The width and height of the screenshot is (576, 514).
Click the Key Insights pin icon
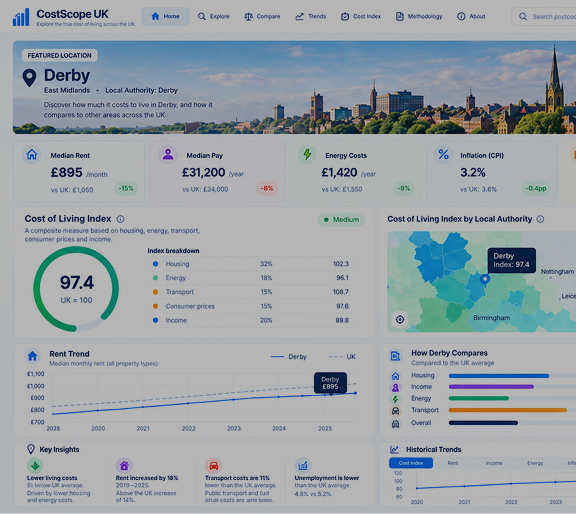click(x=31, y=449)
